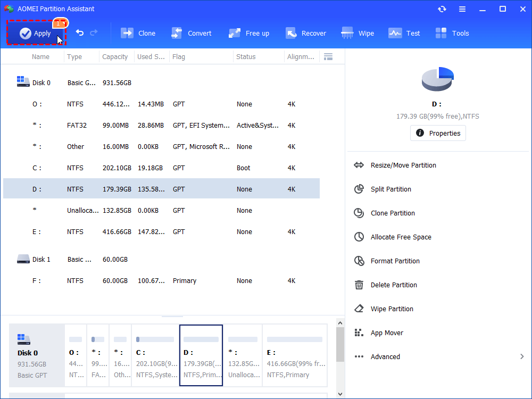Select Split Partition in the side panel

click(391, 189)
